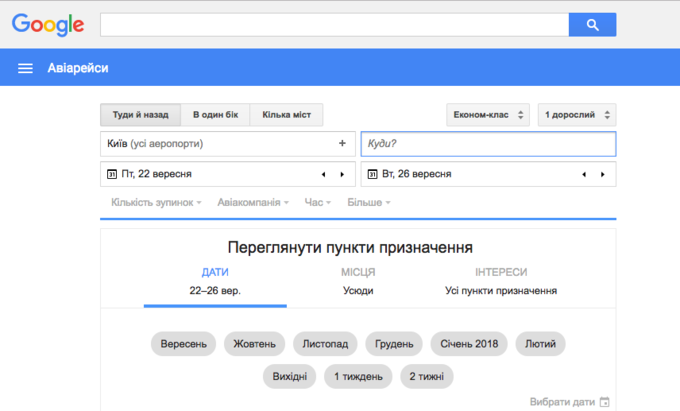Click the Куди? destination field
The width and height of the screenshot is (680, 411).
coord(488,144)
